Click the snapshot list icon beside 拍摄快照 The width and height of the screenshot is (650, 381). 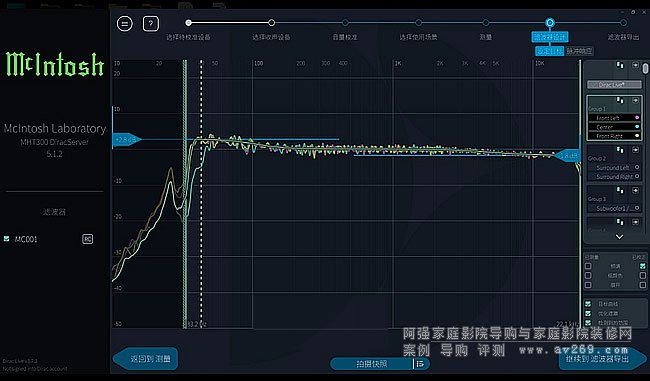coord(420,364)
